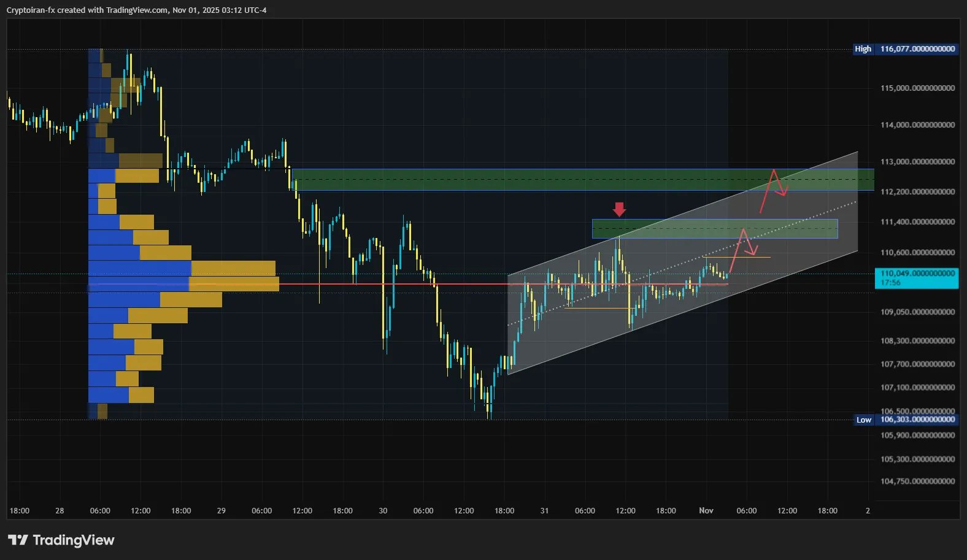Click the Low price label tag

[863, 420]
